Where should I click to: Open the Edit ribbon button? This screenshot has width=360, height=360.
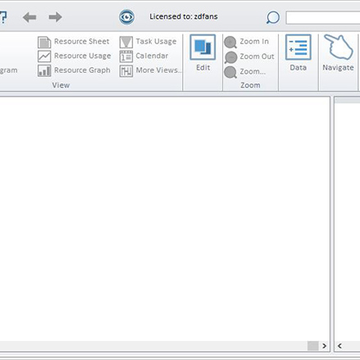(203, 53)
